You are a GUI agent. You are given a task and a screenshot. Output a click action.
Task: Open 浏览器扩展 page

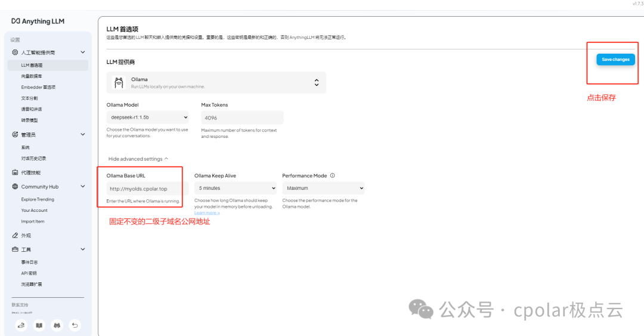click(x=32, y=285)
